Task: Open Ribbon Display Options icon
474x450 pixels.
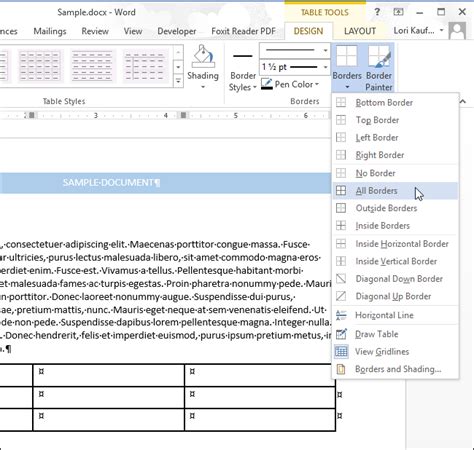Action: [x=398, y=12]
